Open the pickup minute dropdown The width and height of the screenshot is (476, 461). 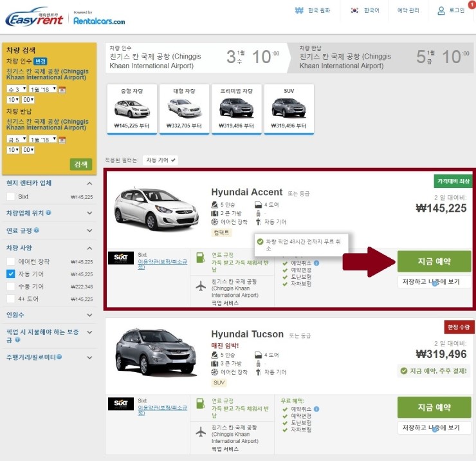[x=28, y=99]
